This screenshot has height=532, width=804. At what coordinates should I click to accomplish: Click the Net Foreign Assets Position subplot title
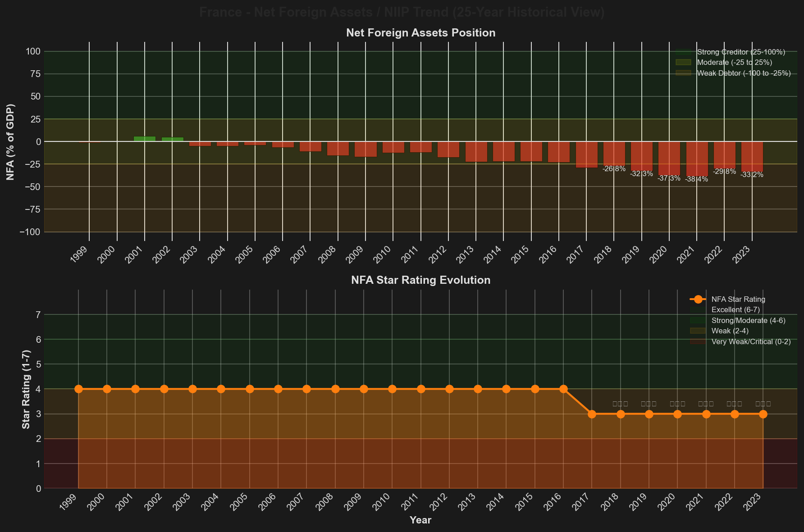click(420, 33)
